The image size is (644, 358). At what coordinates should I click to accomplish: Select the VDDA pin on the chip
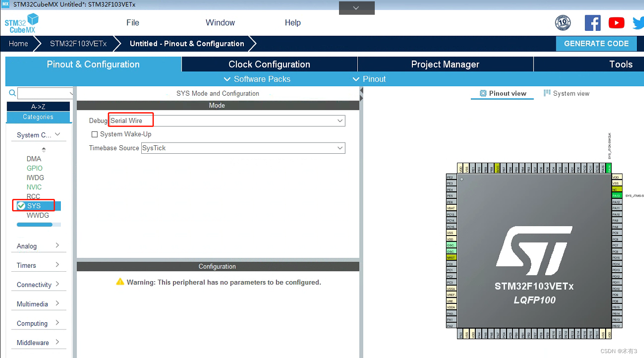pyautogui.click(x=451, y=307)
